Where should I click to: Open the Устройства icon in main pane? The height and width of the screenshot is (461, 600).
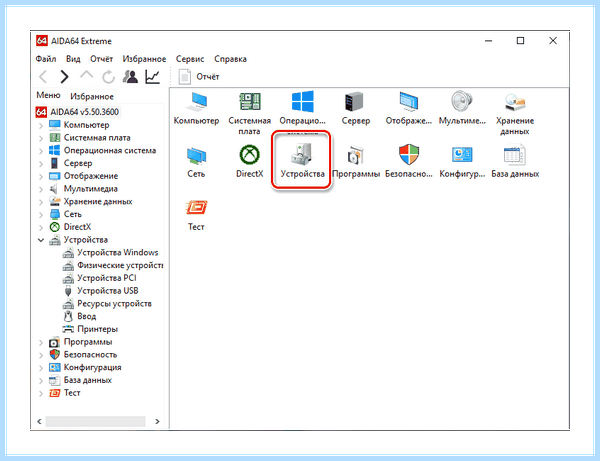[302, 161]
